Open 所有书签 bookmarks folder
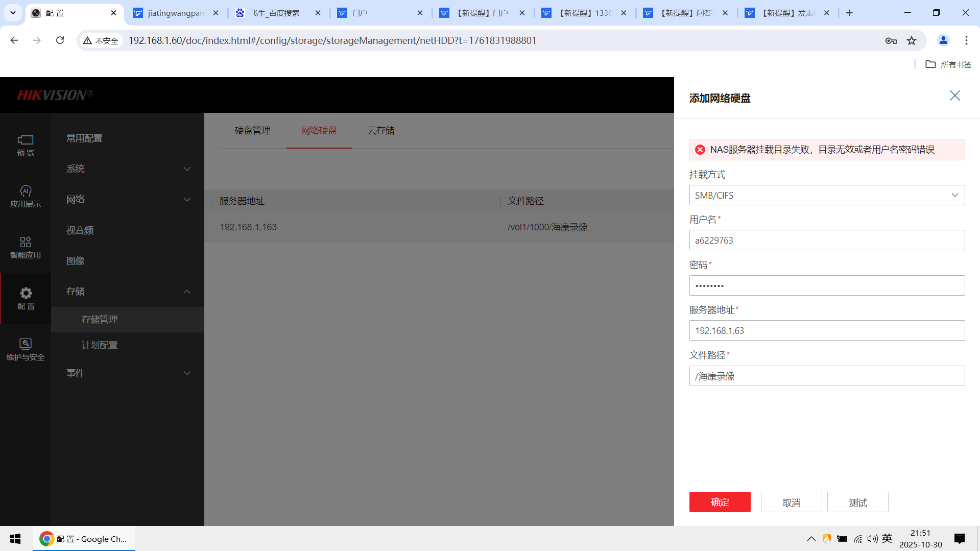Image resolution: width=980 pixels, height=551 pixels. (x=947, y=64)
